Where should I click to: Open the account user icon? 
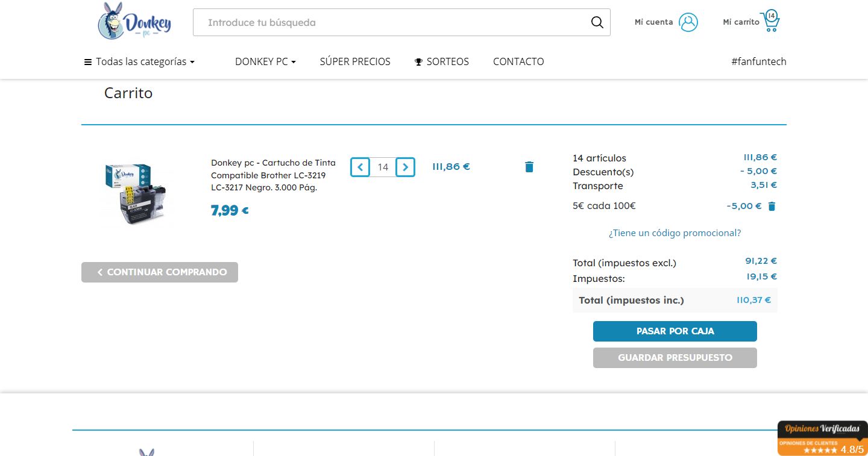click(688, 22)
